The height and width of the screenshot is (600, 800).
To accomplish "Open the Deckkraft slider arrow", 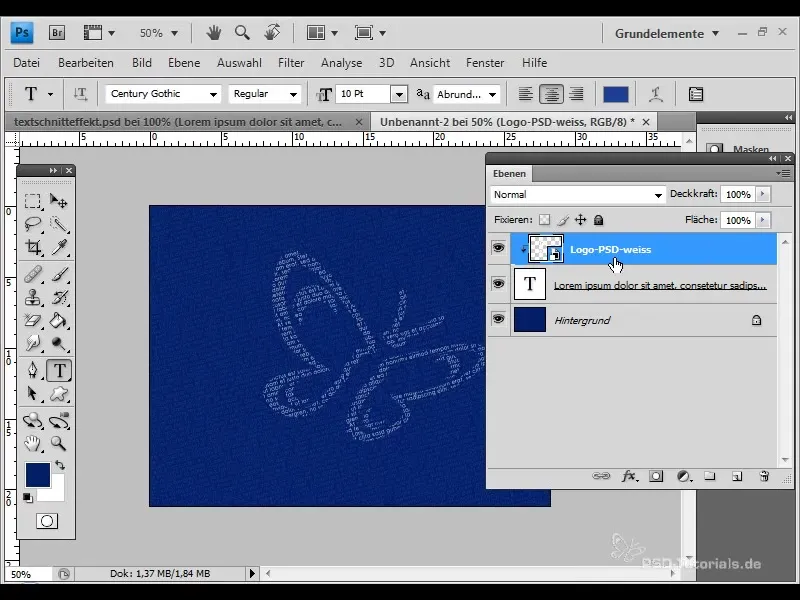I will coord(763,194).
